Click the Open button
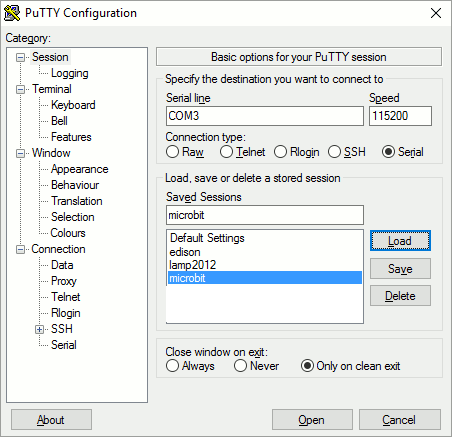The width and height of the screenshot is (452, 437). pyautogui.click(x=312, y=420)
